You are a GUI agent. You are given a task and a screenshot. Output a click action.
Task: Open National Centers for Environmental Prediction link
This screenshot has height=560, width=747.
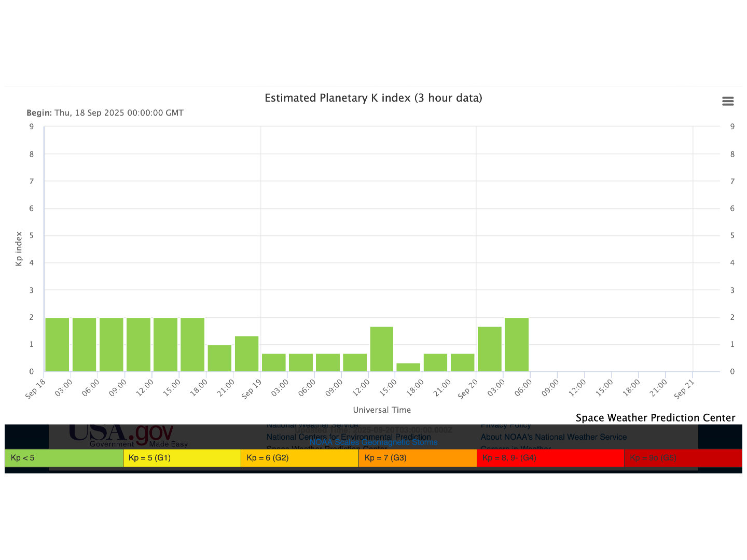(x=348, y=437)
